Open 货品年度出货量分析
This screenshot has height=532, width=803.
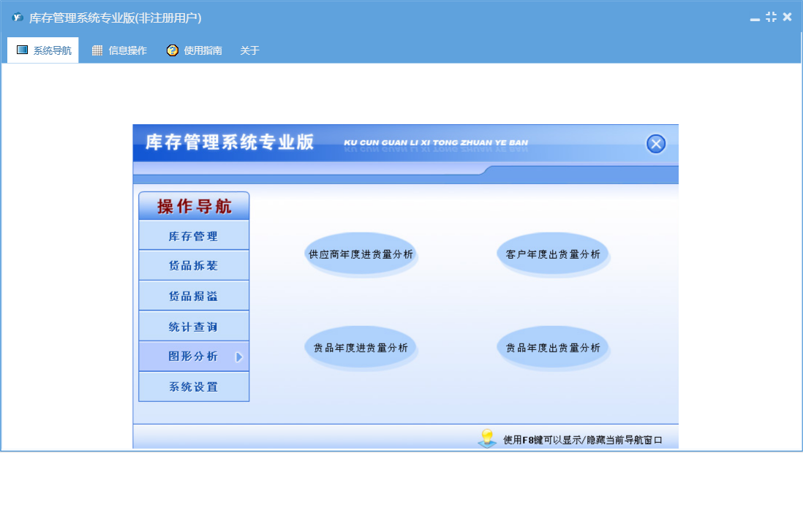pos(553,348)
